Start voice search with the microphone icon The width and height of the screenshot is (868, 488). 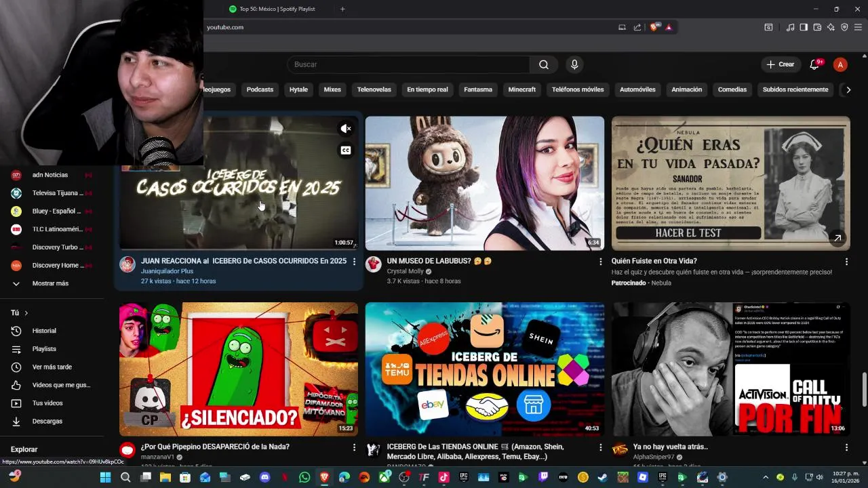tap(574, 64)
